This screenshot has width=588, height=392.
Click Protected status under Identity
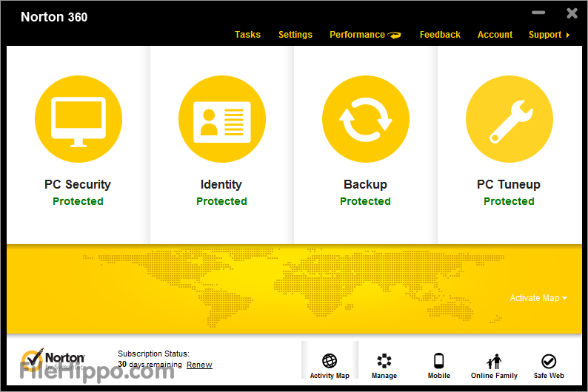(221, 201)
